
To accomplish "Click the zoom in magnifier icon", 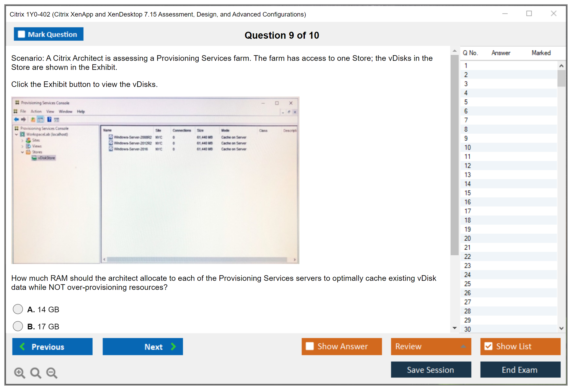I will [x=19, y=373].
